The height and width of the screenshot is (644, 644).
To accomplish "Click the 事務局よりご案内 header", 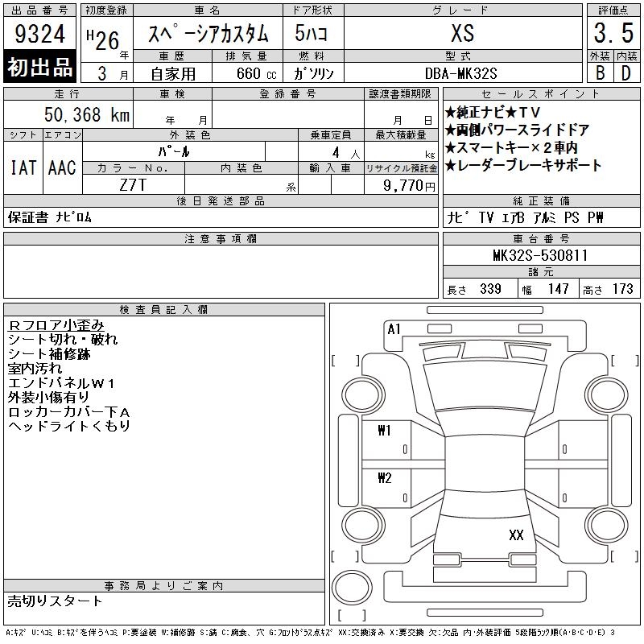I will (x=164, y=586).
